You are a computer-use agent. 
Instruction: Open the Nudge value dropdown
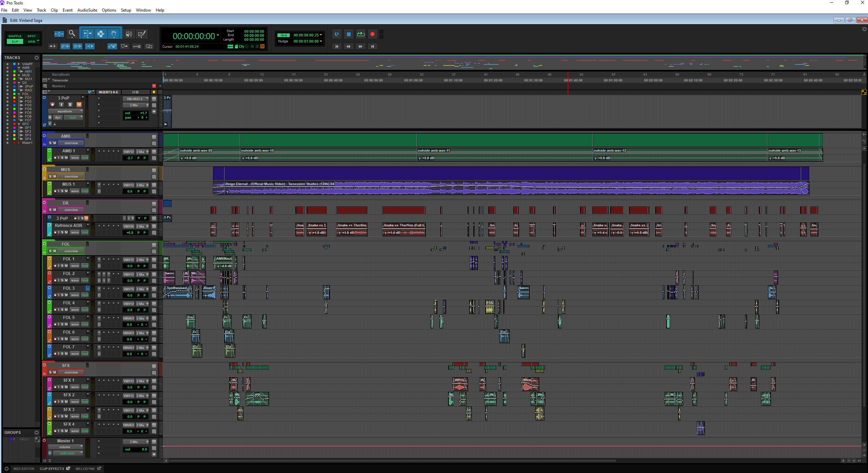pos(321,41)
